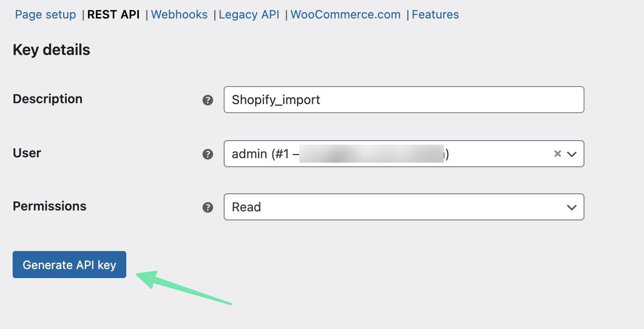The width and height of the screenshot is (644, 329).
Task: Clear the selected admin user with X
Action: [x=557, y=154]
